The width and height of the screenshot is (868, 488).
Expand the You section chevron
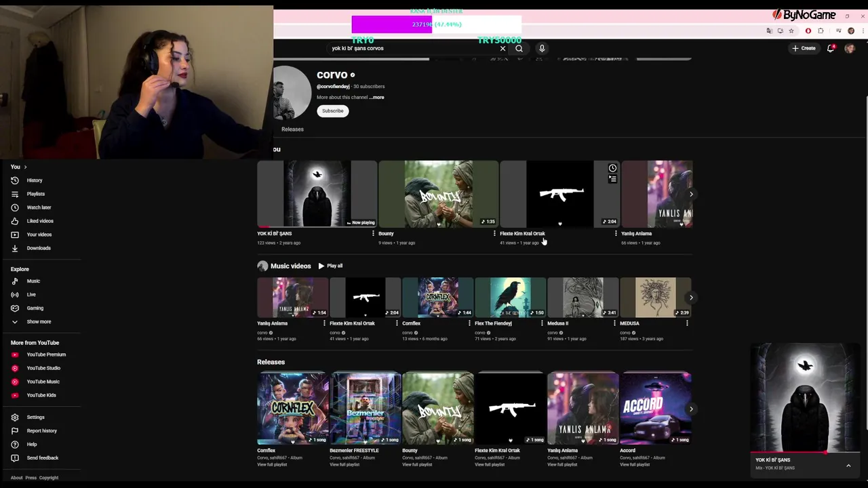tap(25, 167)
